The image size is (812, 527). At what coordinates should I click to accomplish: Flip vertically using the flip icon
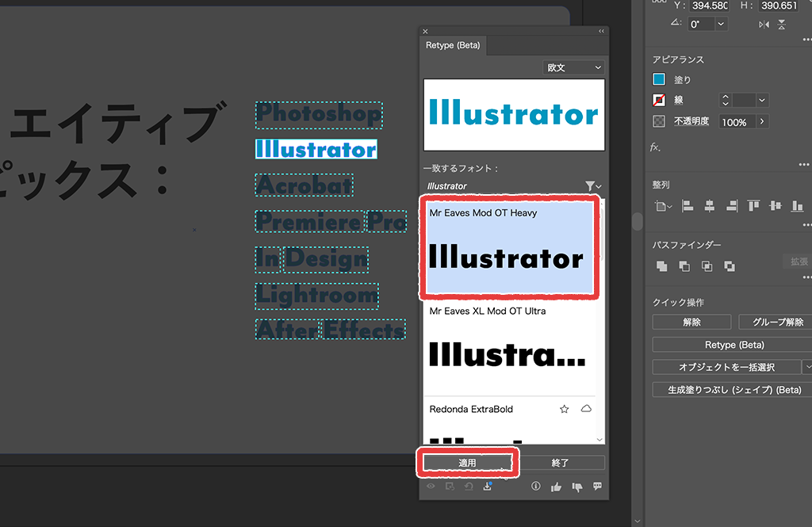(x=782, y=25)
